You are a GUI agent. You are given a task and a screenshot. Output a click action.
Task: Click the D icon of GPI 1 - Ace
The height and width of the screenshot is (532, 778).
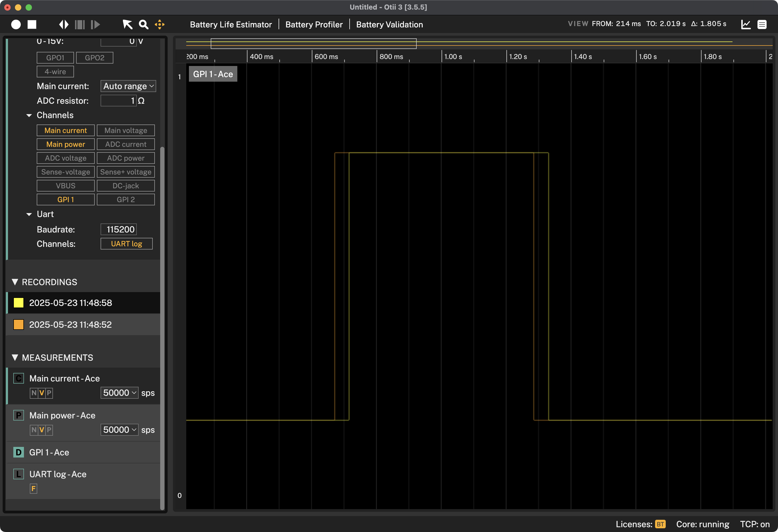click(18, 452)
